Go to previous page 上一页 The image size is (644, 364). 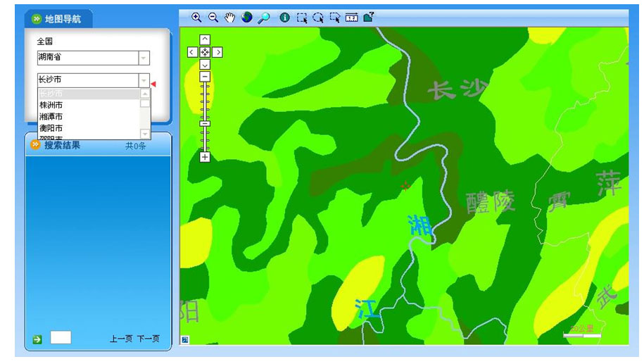121,339
